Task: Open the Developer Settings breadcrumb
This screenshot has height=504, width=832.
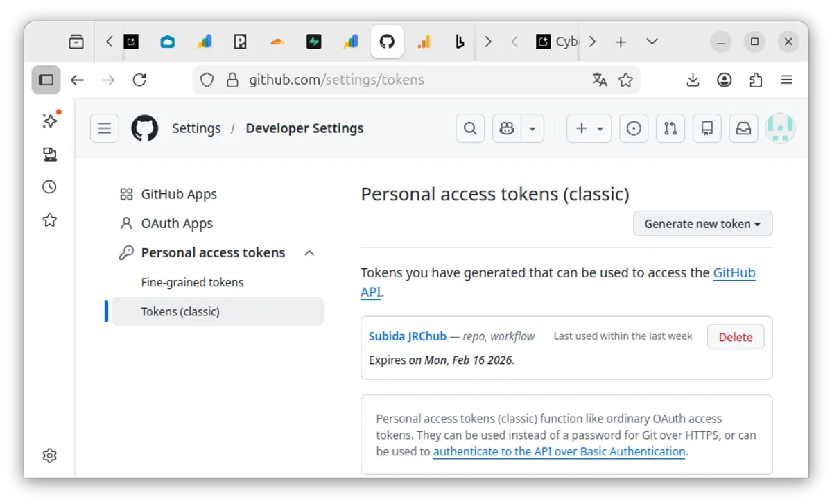Action: point(304,128)
